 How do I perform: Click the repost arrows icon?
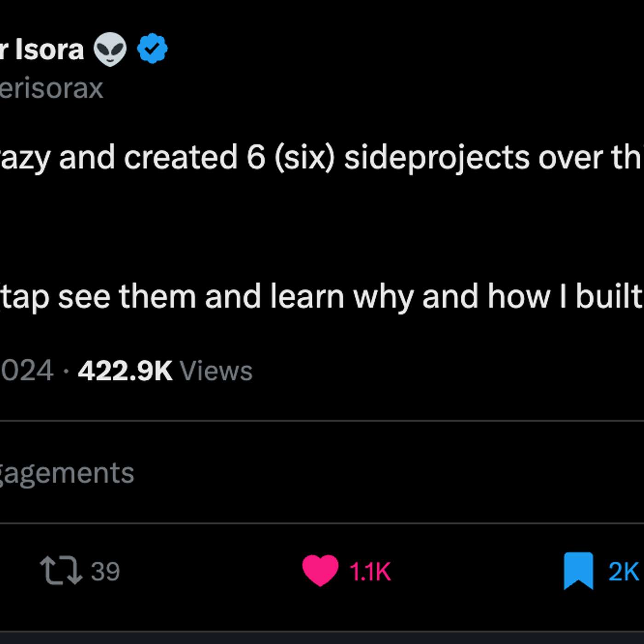pyautogui.click(x=61, y=570)
